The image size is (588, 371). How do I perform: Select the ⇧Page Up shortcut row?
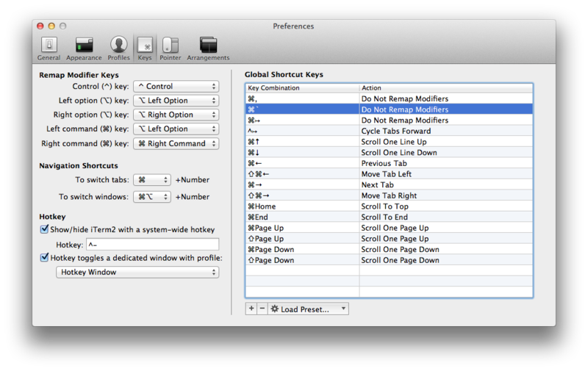(x=390, y=239)
